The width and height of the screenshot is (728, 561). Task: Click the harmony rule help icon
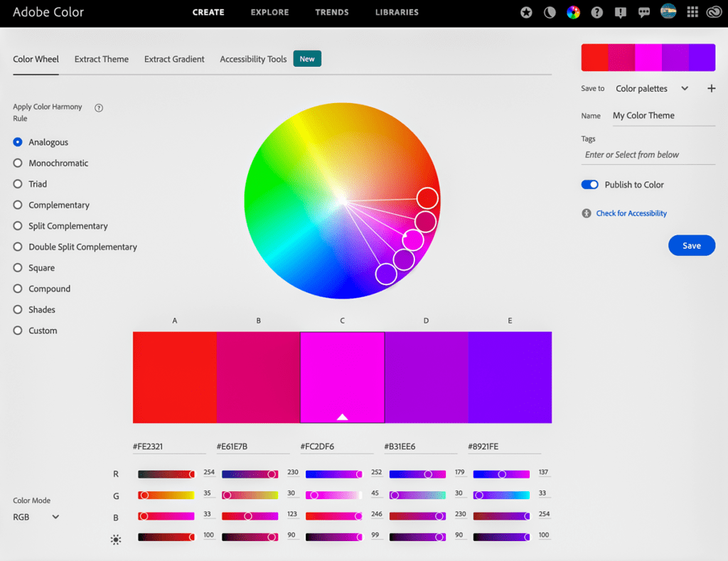click(99, 108)
